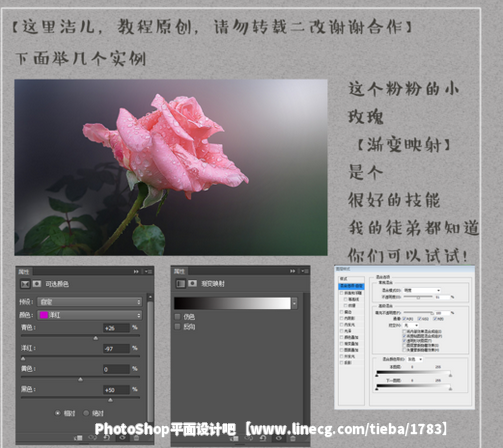Screen dimensions: 503x448
Task: Open the gradient picker arrow beside gradient bar
Action: click(294, 303)
